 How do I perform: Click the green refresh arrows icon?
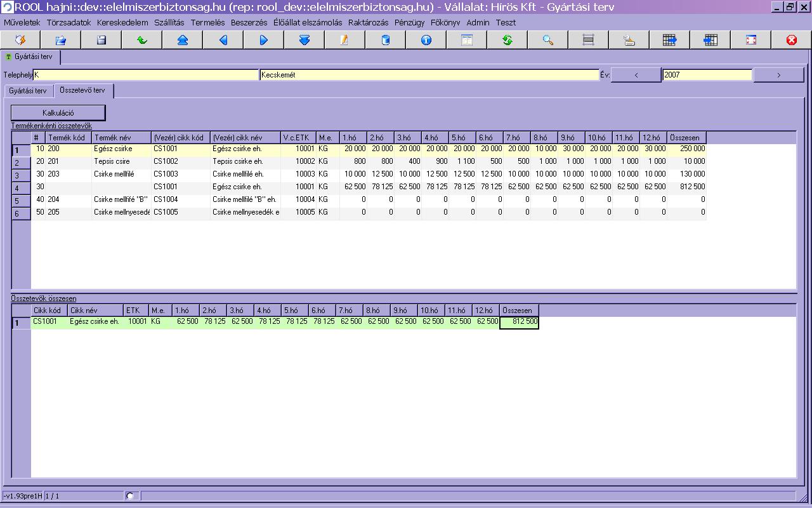point(507,40)
